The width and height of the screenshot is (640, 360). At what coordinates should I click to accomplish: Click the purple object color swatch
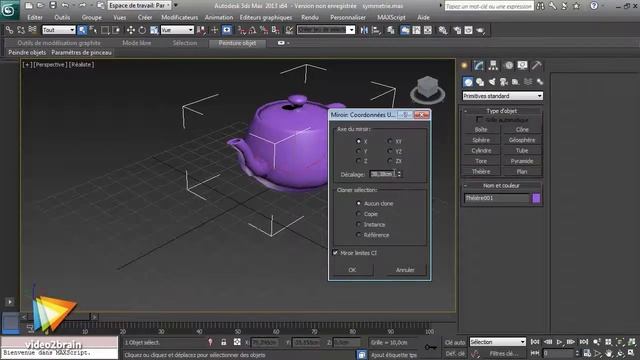(536, 198)
